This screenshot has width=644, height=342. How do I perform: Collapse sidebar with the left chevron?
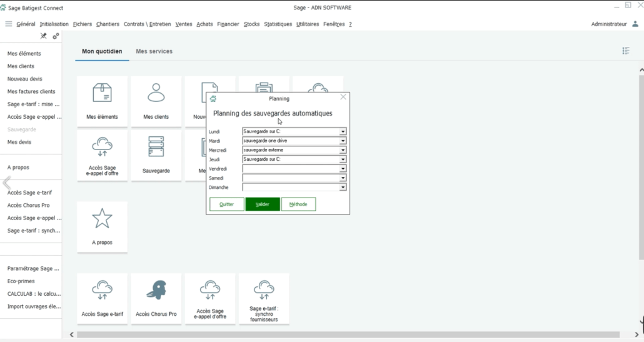(x=7, y=183)
